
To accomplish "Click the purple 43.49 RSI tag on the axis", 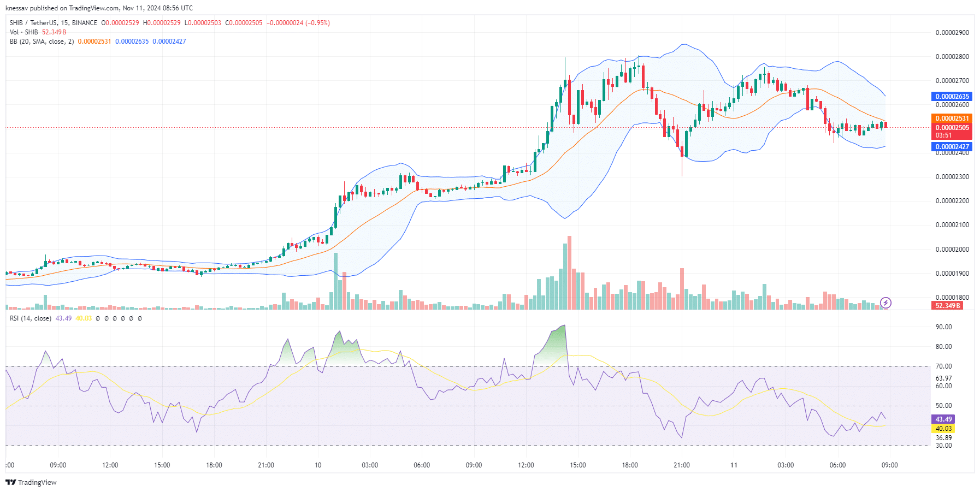I will (943, 419).
